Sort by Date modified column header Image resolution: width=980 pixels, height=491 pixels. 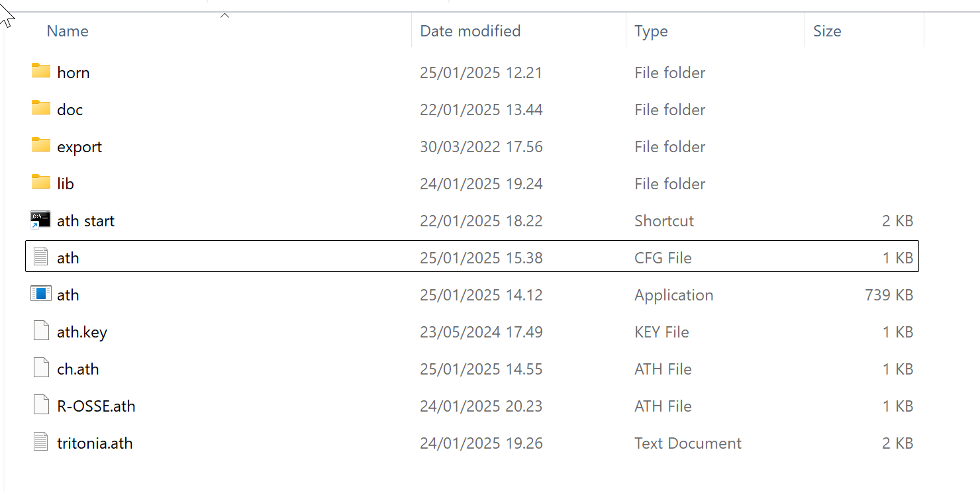[x=470, y=31]
